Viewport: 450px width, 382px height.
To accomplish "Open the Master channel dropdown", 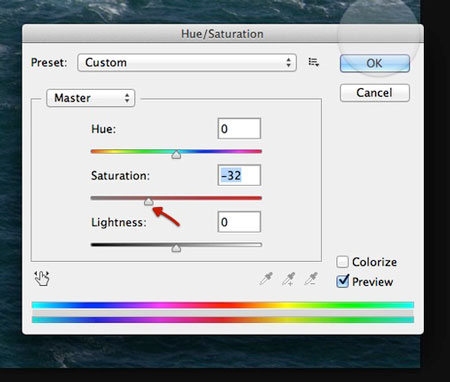I will coord(91,98).
